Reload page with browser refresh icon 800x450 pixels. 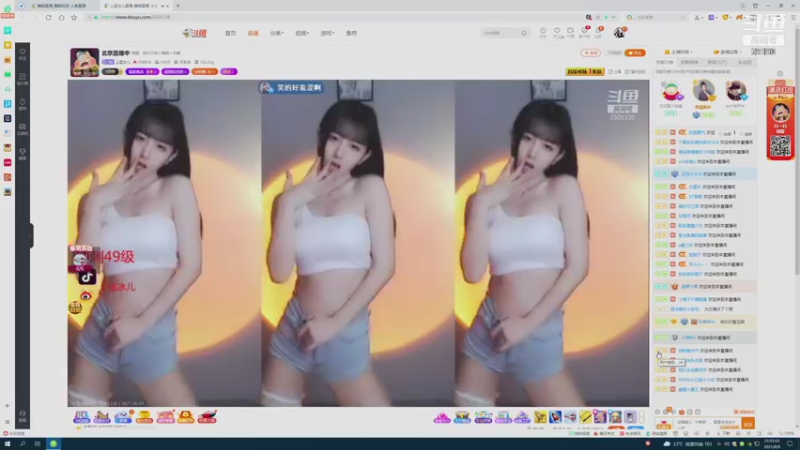point(48,17)
